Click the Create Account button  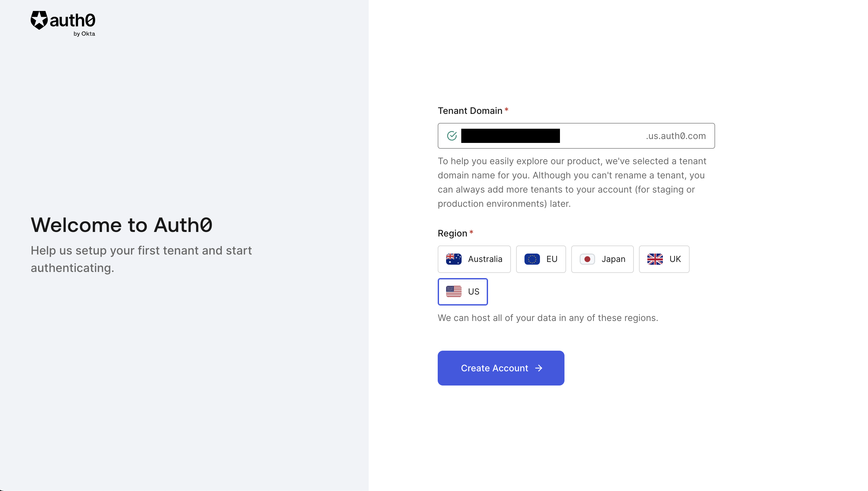[501, 368]
